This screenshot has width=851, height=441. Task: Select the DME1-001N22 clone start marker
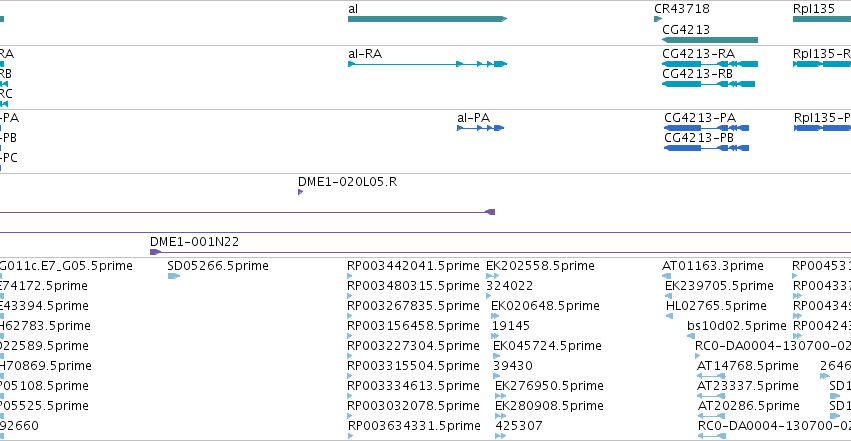[x=155, y=252]
